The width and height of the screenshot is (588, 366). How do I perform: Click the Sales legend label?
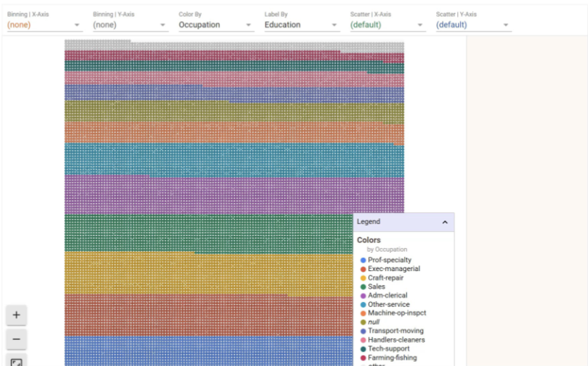pos(377,287)
